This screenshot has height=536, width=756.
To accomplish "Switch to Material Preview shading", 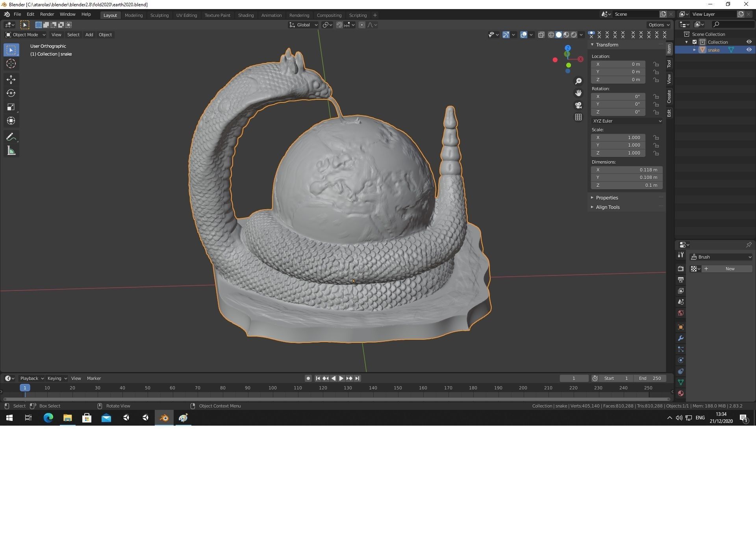I will [566, 35].
